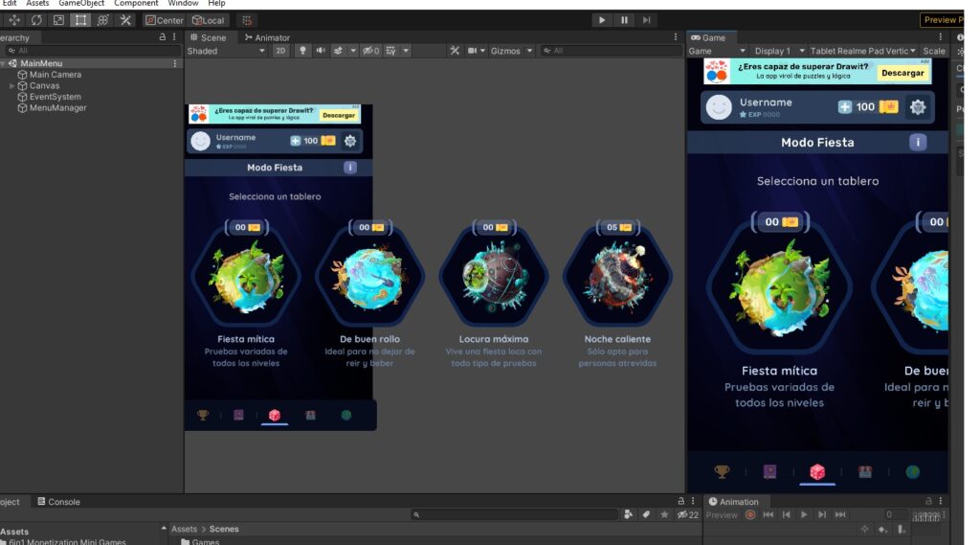Switch to the Console tab

(58, 502)
